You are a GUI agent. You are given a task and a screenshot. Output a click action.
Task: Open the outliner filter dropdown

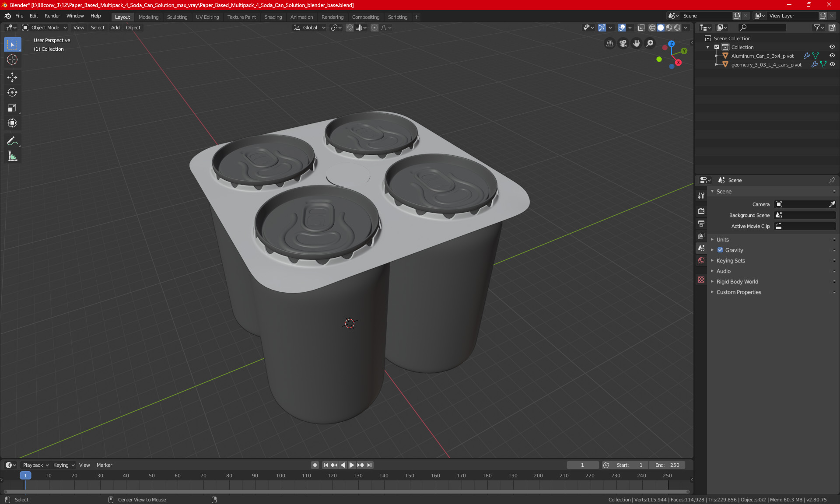(819, 28)
